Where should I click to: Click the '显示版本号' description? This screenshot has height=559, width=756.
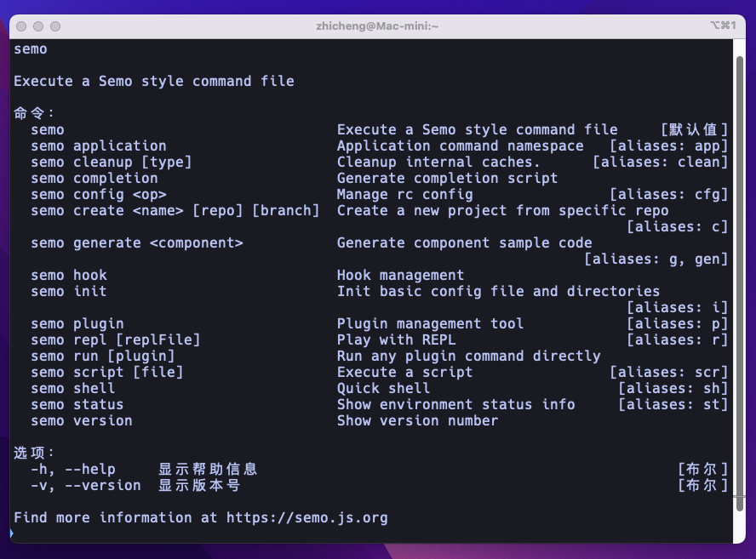[199, 485]
